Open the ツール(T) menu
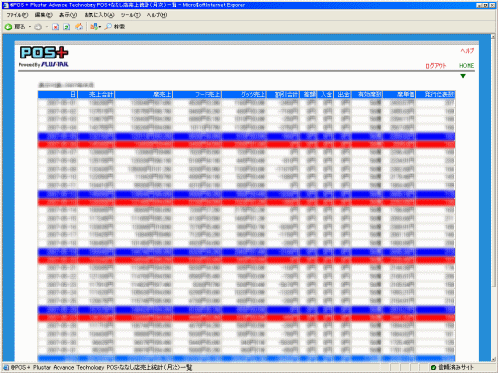 pos(131,15)
